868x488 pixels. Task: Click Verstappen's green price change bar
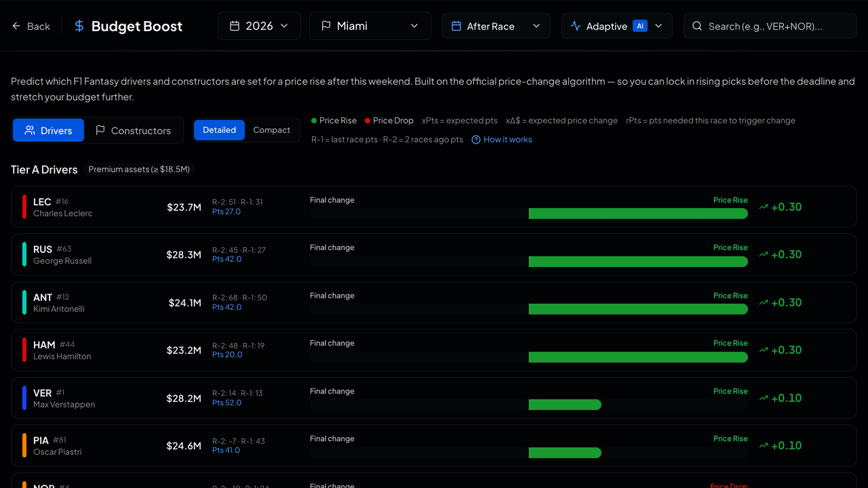click(565, 405)
